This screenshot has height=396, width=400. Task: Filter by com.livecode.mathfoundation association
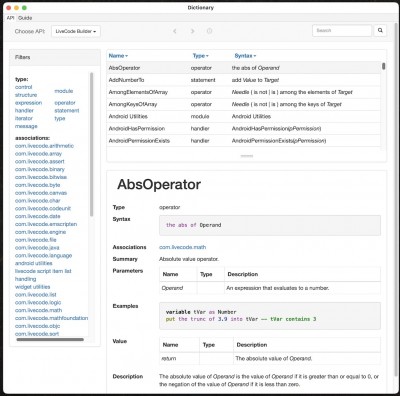tap(52, 318)
